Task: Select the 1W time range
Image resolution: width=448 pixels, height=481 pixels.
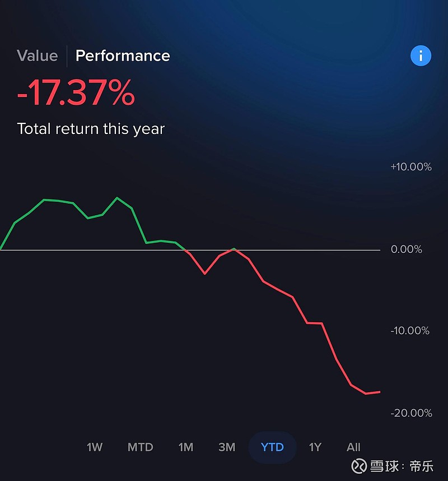Action: click(x=95, y=447)
